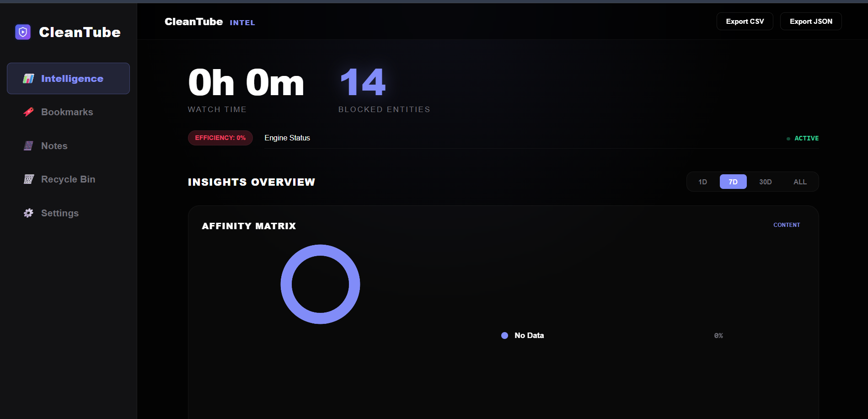Image resolution: width=868 pixels, height=419 pixels.
Task: Click the green ACTIVE status dot
Action: (788, 139)
